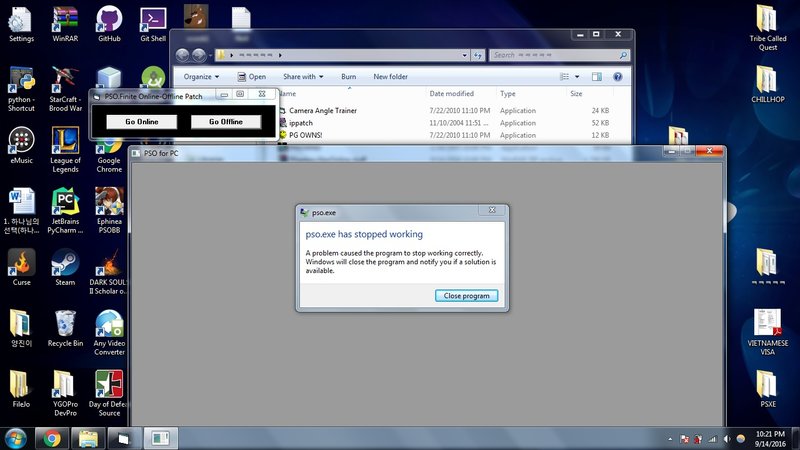The height and width of the screenshot is (450, 800).
Task: Click Open in Explorer toolbar
Action: (252, 77)
